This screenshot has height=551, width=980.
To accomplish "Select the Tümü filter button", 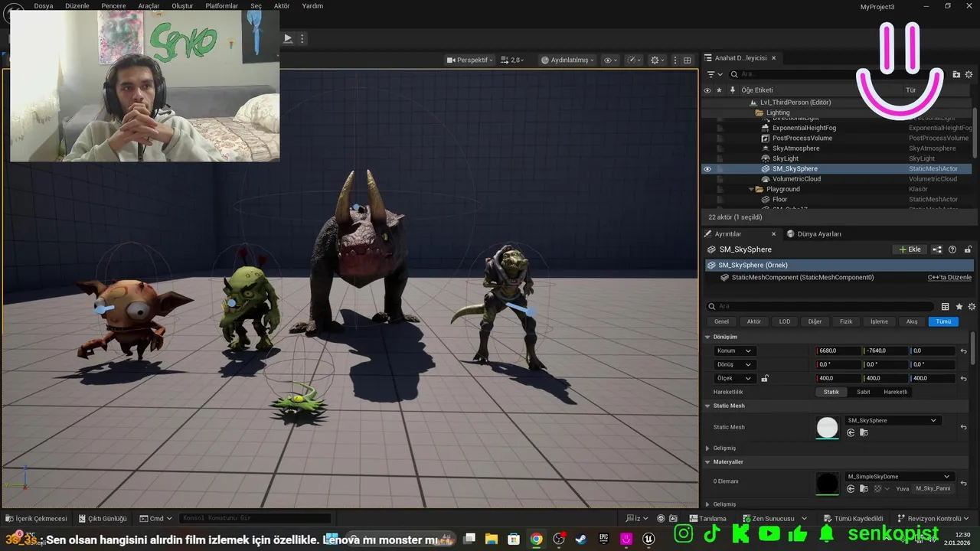I will pyautogui.click(x=943, y=321).
